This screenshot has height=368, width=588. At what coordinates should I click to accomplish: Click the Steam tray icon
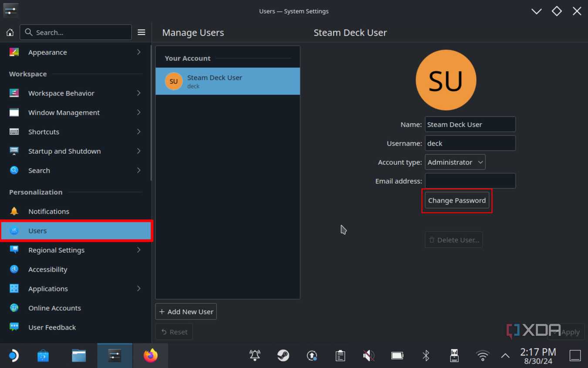pos(283,356)
